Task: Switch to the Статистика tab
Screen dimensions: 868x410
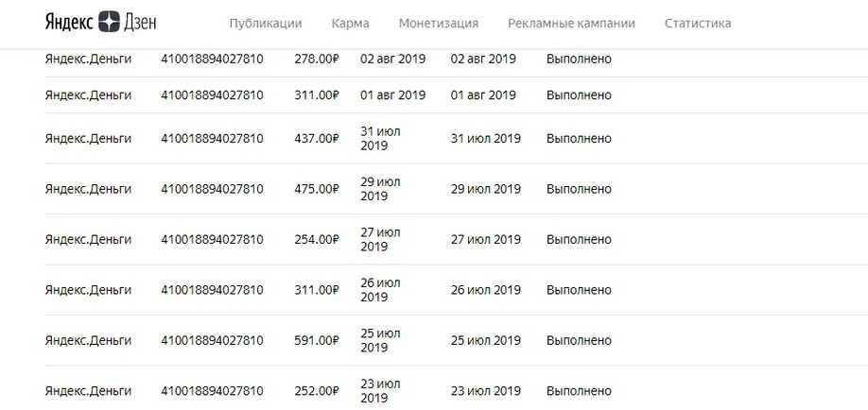Action: pyautogui.click(x=698, y=24)
